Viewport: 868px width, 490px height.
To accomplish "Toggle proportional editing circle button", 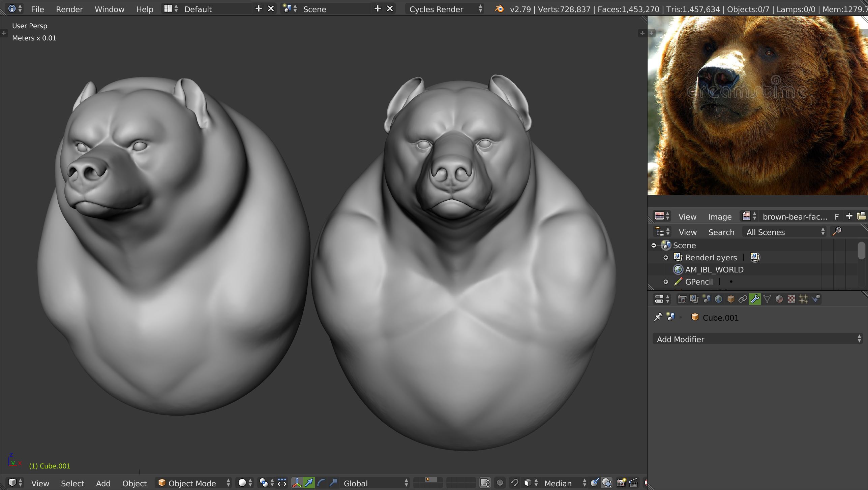I will (500, 483).
